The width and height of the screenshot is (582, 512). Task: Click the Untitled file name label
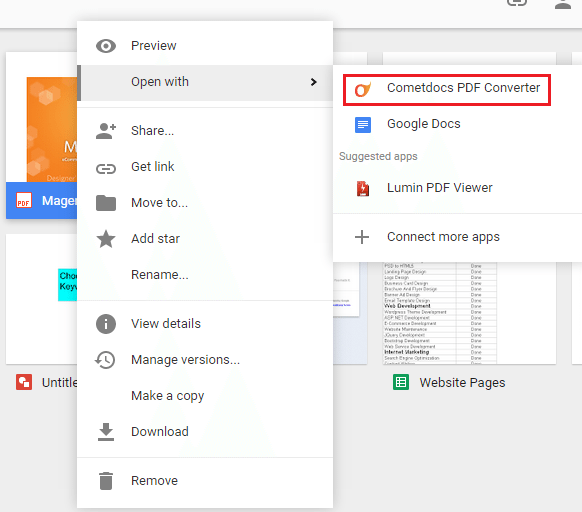[59, 382]
